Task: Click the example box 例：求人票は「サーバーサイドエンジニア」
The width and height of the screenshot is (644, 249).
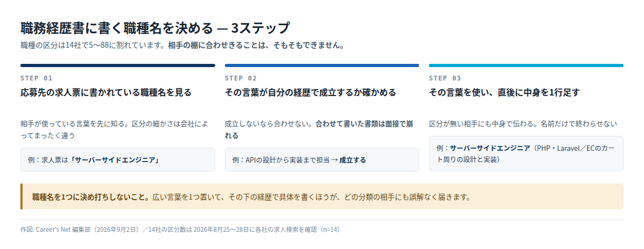Action: click(118, 159)
